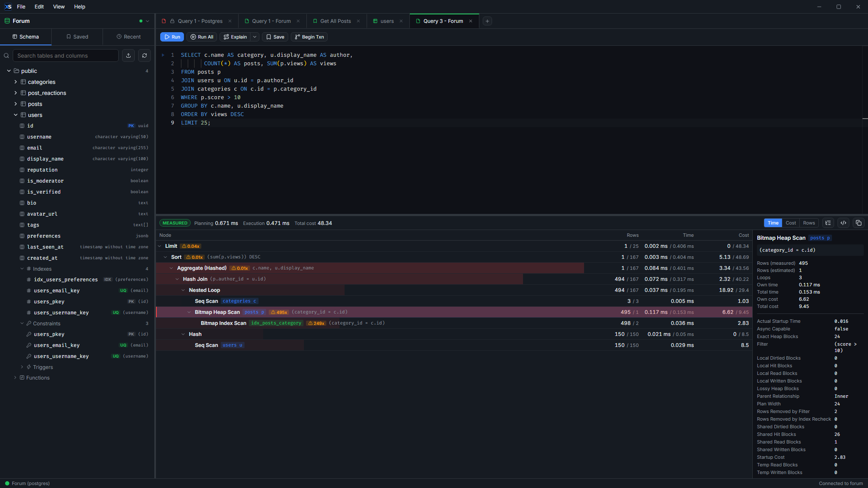This screenshot has height=488, width=868.
Task: Select the Bitmap Index Scan plan row
Action: pyautogui.click(x=454, y=323)
